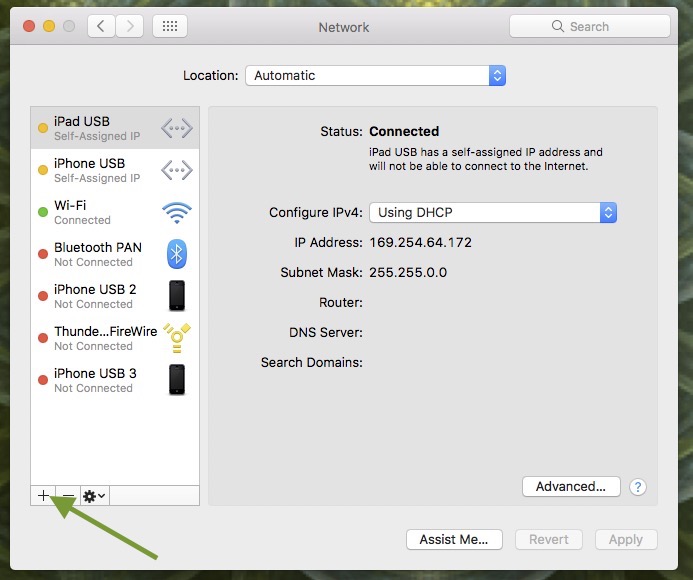The image size is (693, 580).
Task: Click the red status dot for iPhone USB 2
Action: pos(43,296)
